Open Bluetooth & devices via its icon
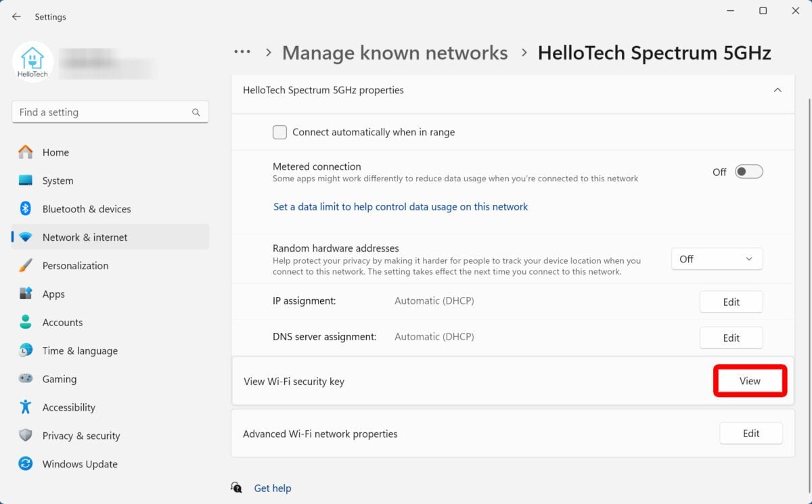 26,209
